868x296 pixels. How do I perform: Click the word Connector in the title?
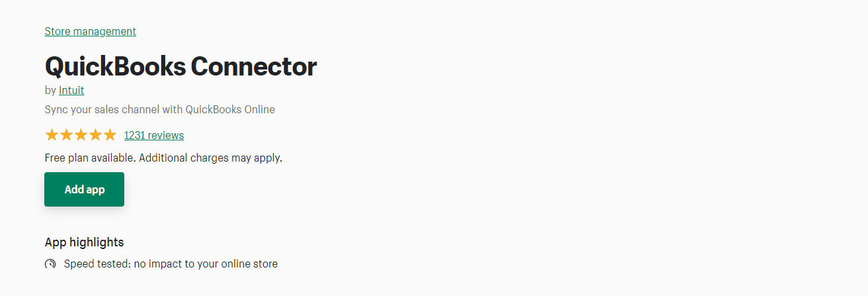254,66
